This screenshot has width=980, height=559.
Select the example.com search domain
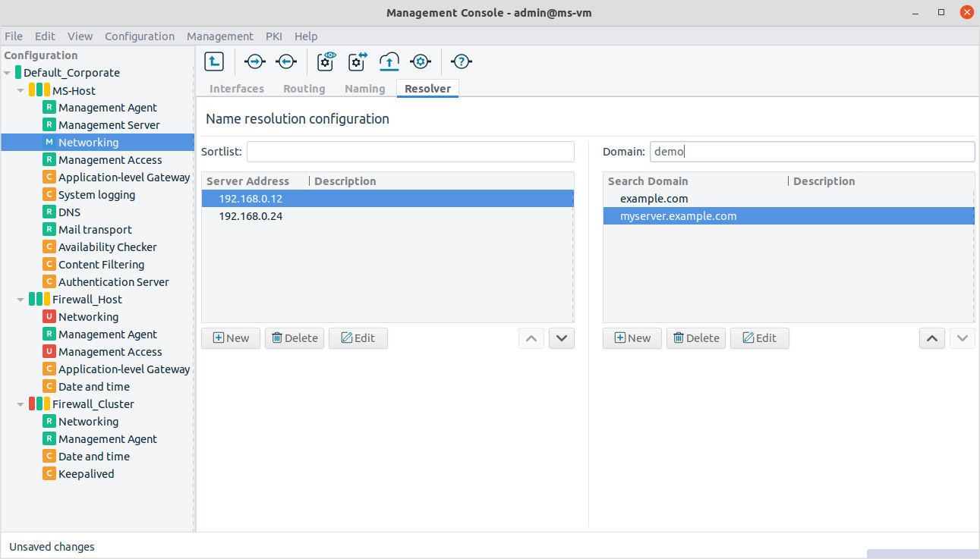789,199
